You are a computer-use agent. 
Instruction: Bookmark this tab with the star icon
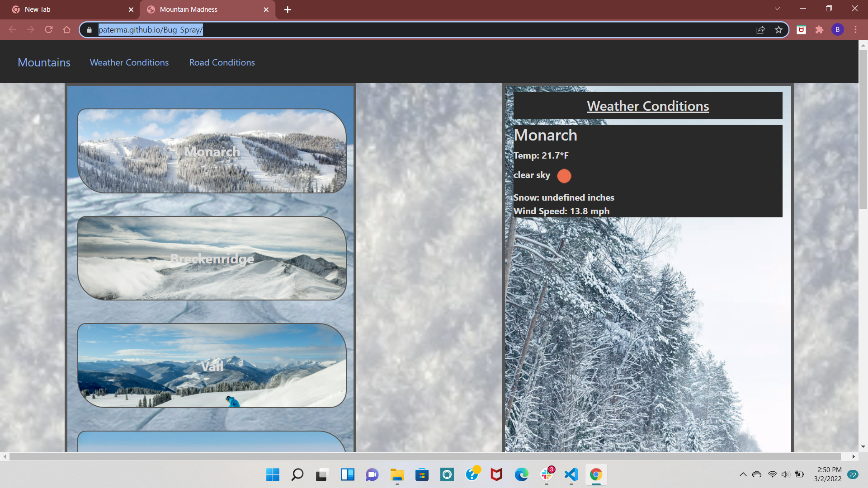(778, 30)
